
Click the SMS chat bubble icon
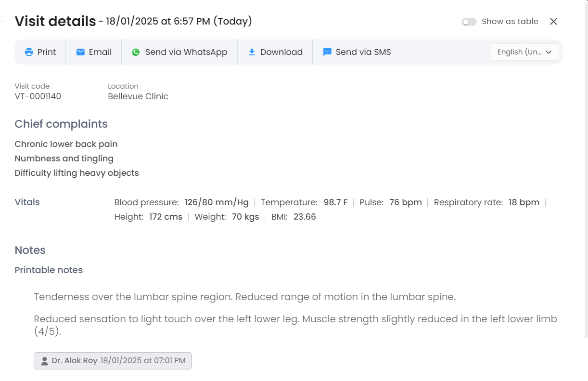pos(327,52)
